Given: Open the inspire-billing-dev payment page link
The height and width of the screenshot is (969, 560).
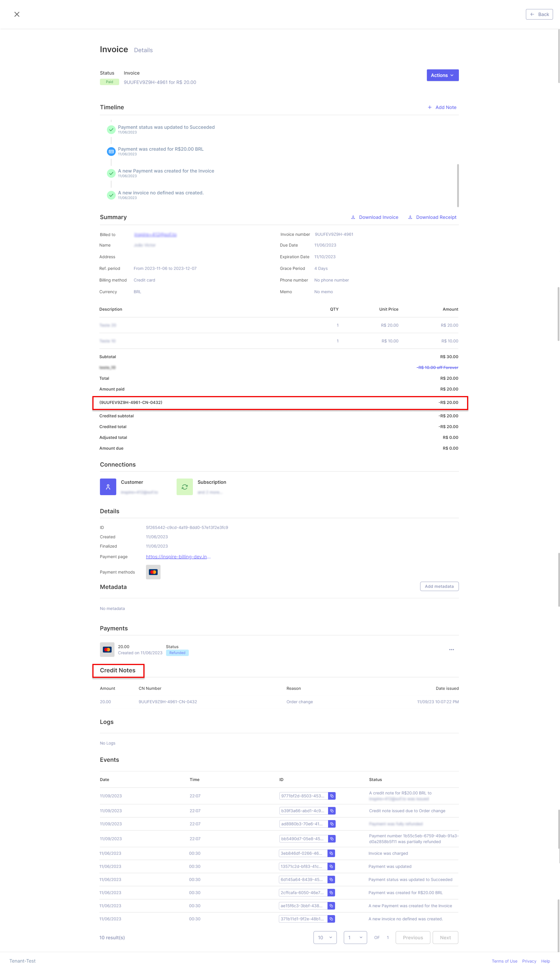Looking at the screenshot, I should click(178, 557).
